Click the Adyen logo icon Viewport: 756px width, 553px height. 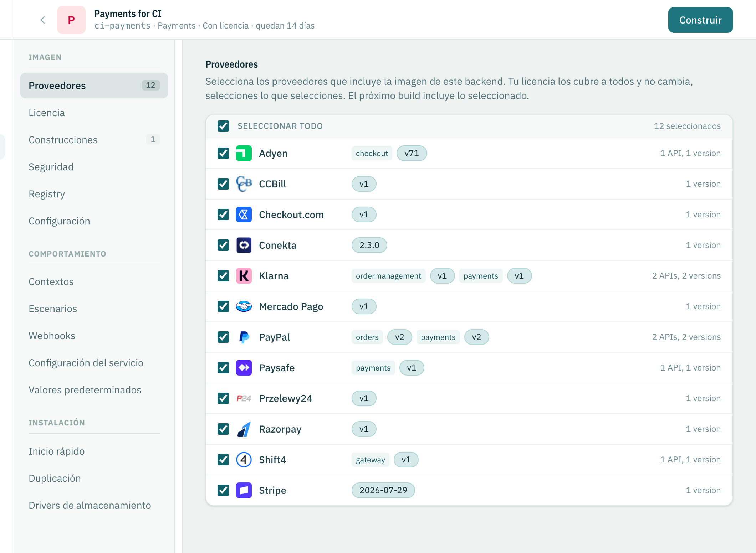pyautogui.click(x=244, y=153)
